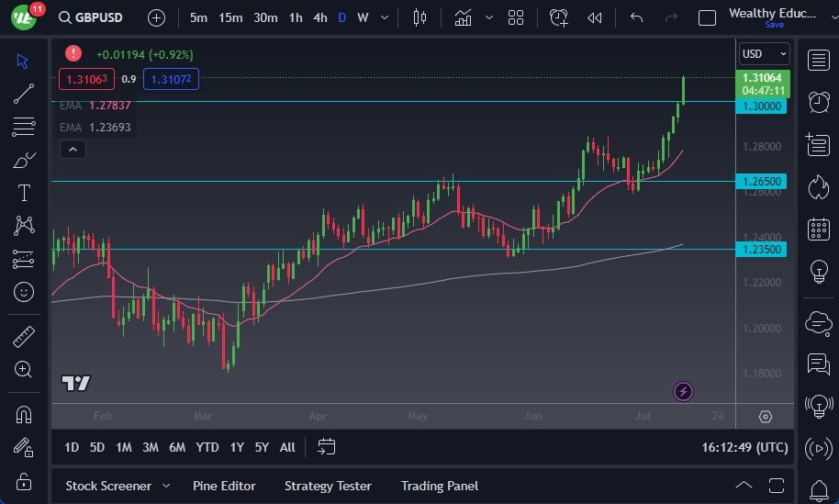The height and width of the screenshot is (504, 839).
Task: Open the alerts alarm clock panel
Action: (x=818, y=102)
